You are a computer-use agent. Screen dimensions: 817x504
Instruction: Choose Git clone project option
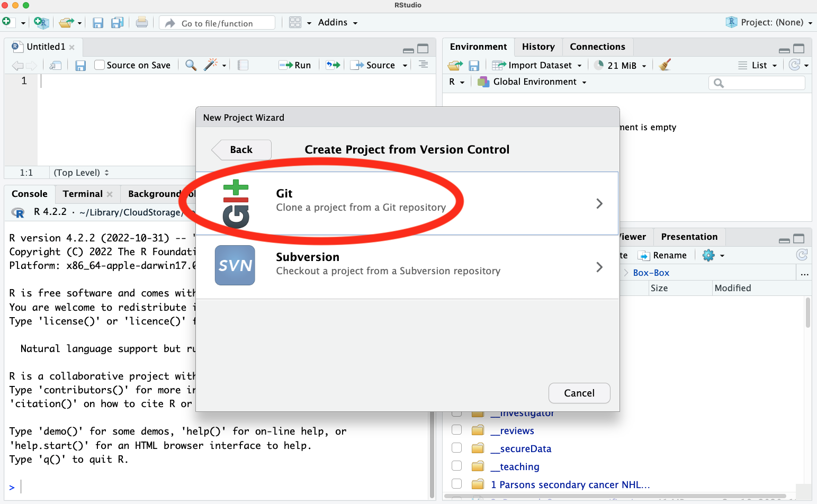pos(407,203)
